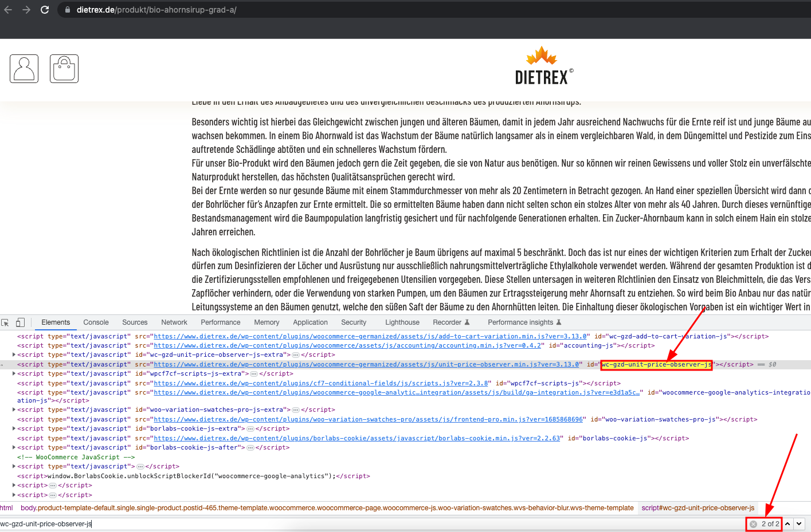811x532 pixels.
Task: Click ellipsis in wc-gzd-unit-price-observer-js-extra row
Action: 296,355
